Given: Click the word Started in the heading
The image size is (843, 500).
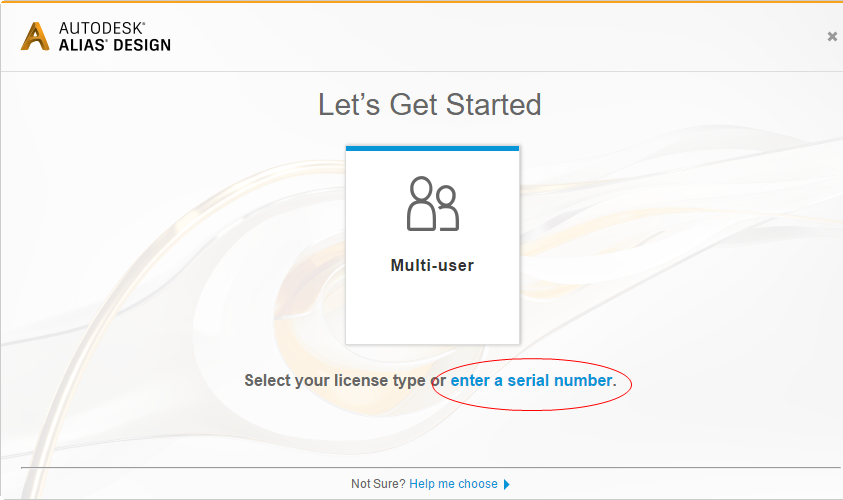Looking at the screenshot, I should click(495, 104).
